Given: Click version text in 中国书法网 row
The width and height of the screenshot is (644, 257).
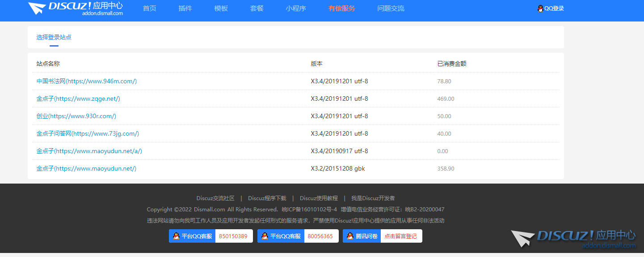Looking at the screenshot, I should coord(339,81).
